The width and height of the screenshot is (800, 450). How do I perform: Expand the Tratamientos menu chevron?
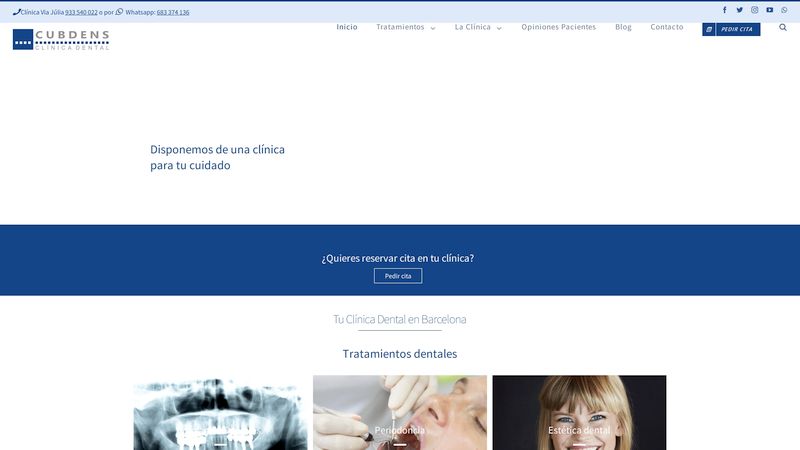click(433, 28)
